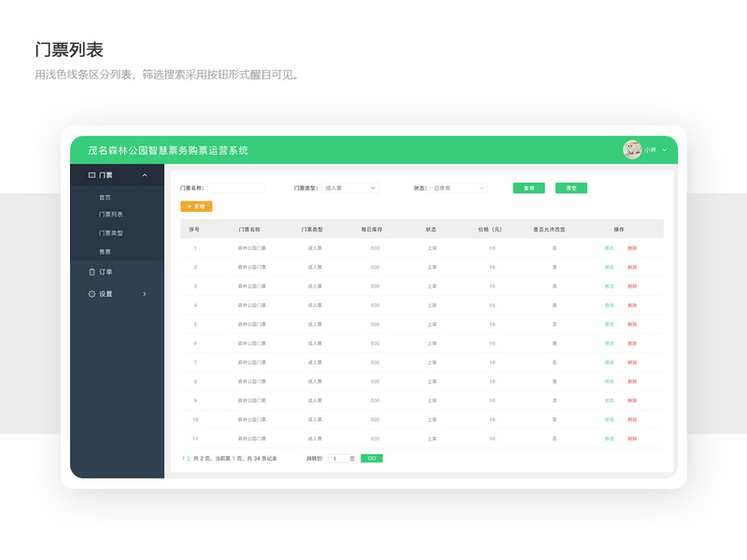Click the 500 stock value in row 5

[x=375, y=324]
